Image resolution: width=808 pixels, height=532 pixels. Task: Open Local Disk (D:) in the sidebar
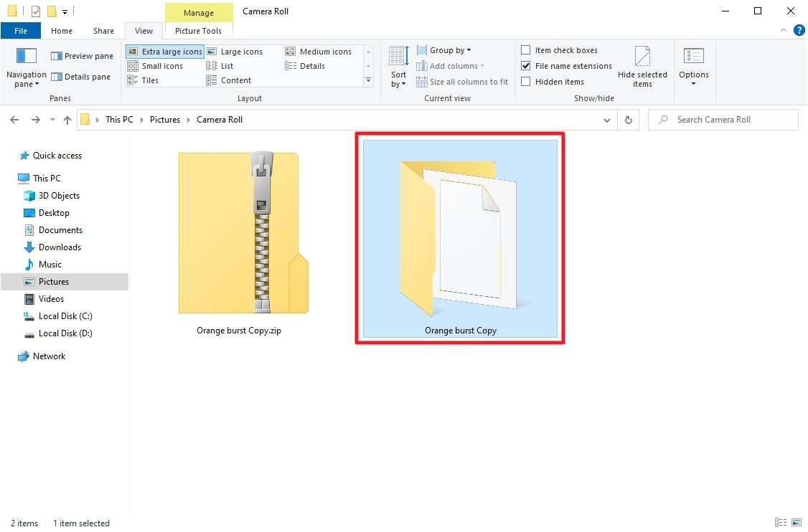pyautogui.click(x=58, y=333)
